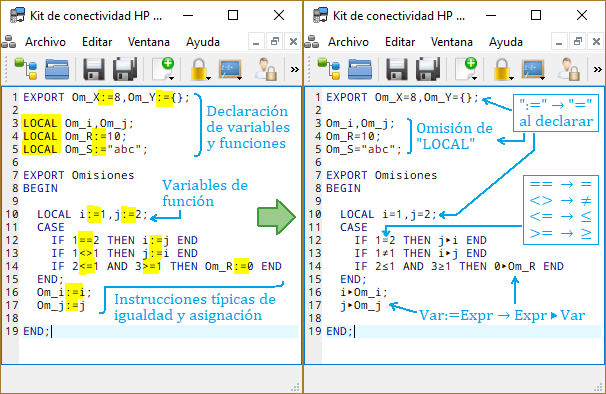
Task: Expand padlock dropdown arrow in left window
Action: [x=209, y=78]
